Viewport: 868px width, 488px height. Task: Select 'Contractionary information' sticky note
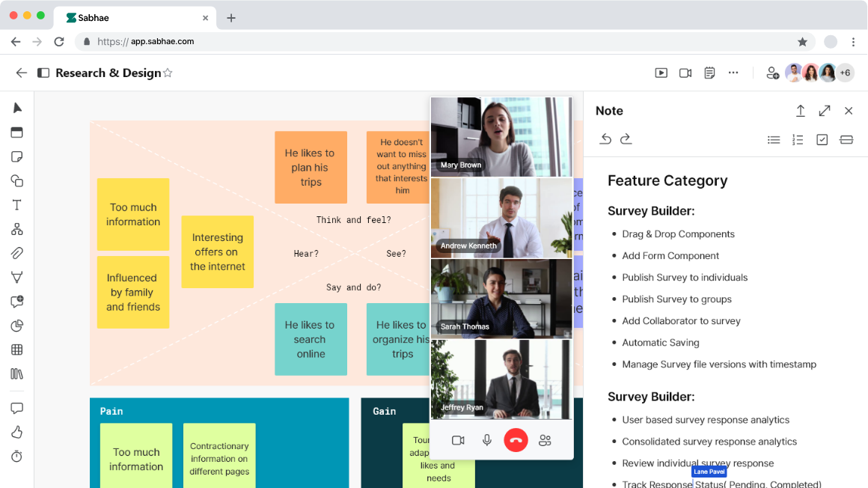(x=219, y=456)
